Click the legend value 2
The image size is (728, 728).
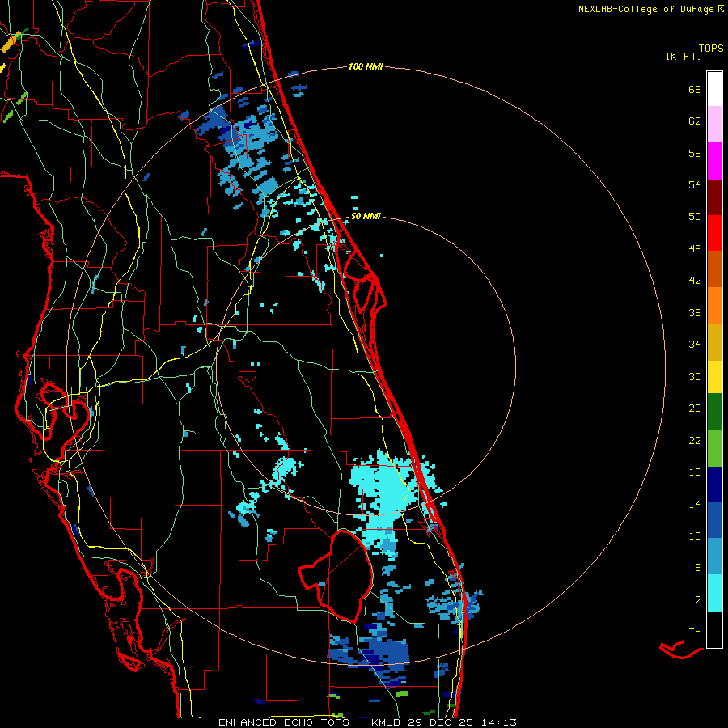(698, 600)
